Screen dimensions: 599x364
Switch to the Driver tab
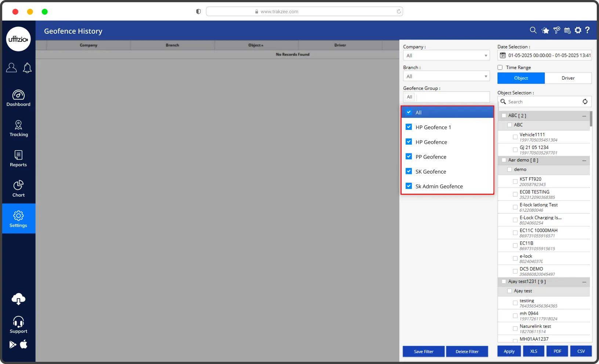point(568,78)
